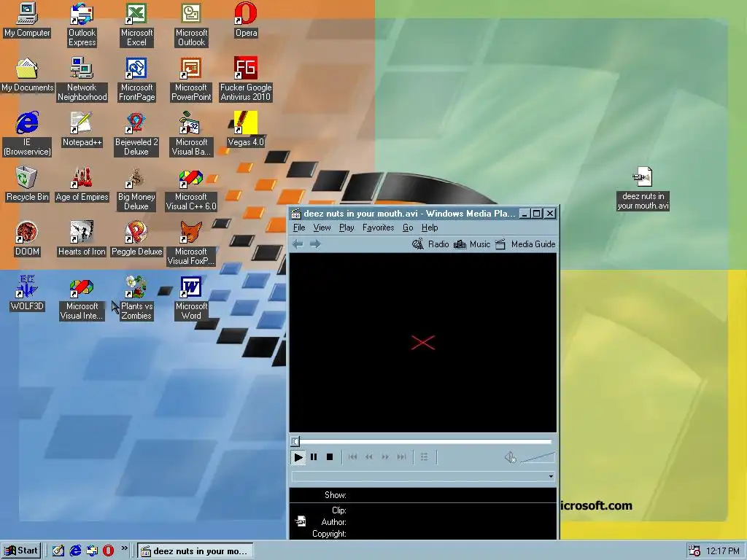Click Rewind control in Media Player
This screenshot has height=560, width=747.
[368, 457]
